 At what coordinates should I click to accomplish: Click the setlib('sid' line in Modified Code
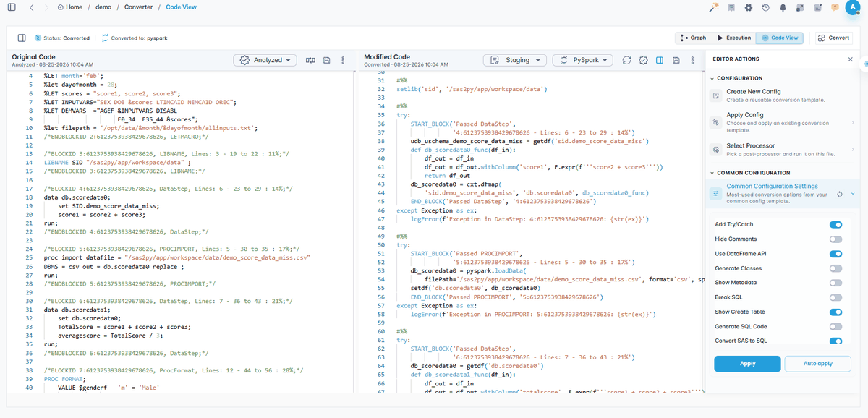pos(472,89)
